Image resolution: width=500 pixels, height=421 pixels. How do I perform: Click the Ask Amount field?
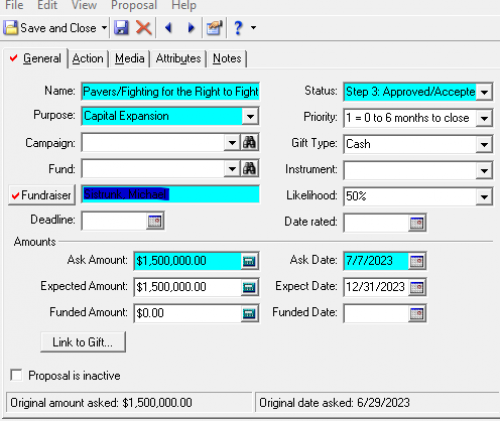click(187, 261)
